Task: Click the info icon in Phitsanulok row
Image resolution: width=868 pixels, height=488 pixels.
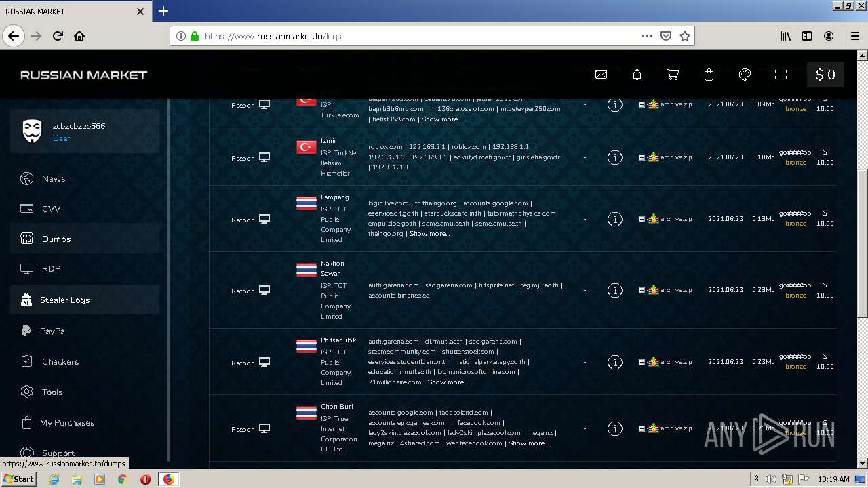Action: click(x=615, y=362)
